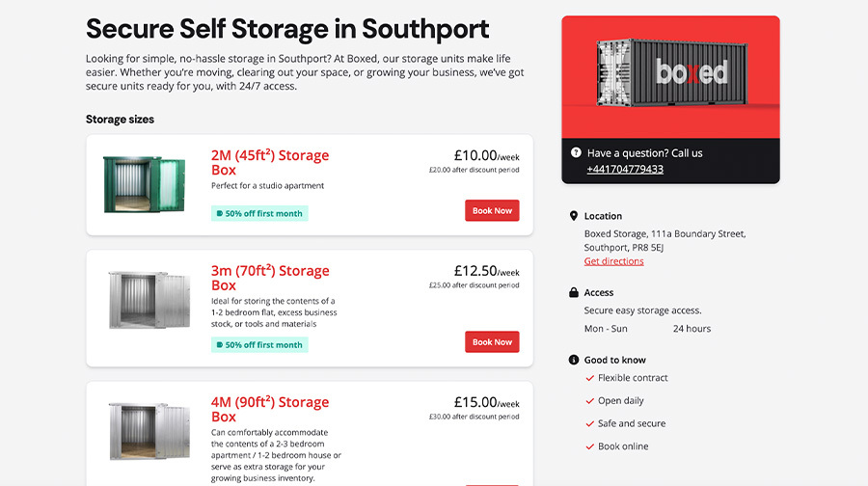The image size is (868, 486).
Task: Book Now the 3m storage box
Action: coord(492,341)
